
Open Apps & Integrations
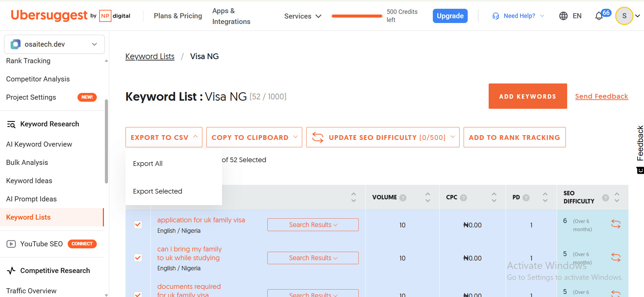231,16
